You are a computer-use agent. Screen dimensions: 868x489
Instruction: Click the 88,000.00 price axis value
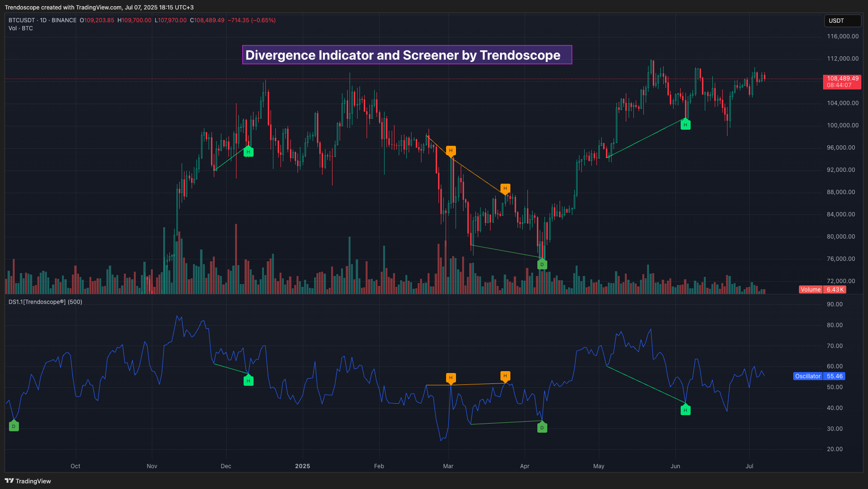(x=841, y=192)
